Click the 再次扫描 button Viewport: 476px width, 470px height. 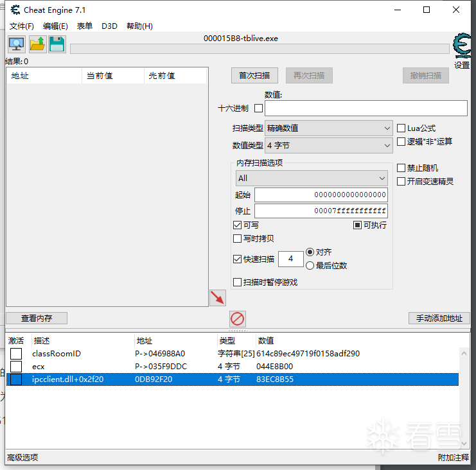pyautogui.click(x=309, y=75)
